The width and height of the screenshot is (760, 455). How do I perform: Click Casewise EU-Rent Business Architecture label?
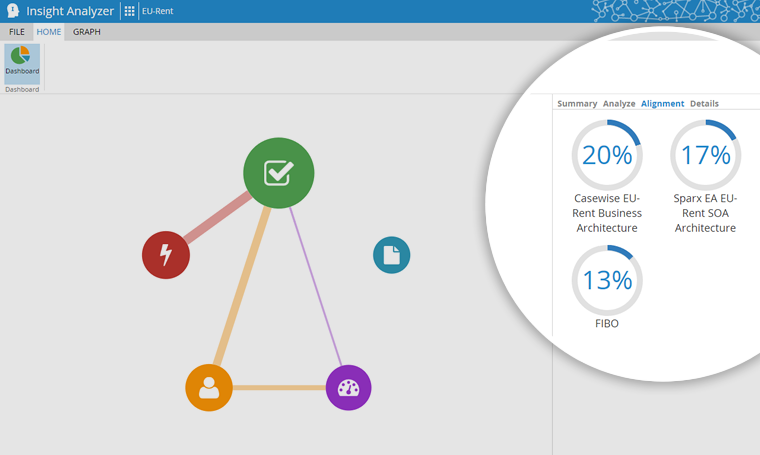coord(607,213)
